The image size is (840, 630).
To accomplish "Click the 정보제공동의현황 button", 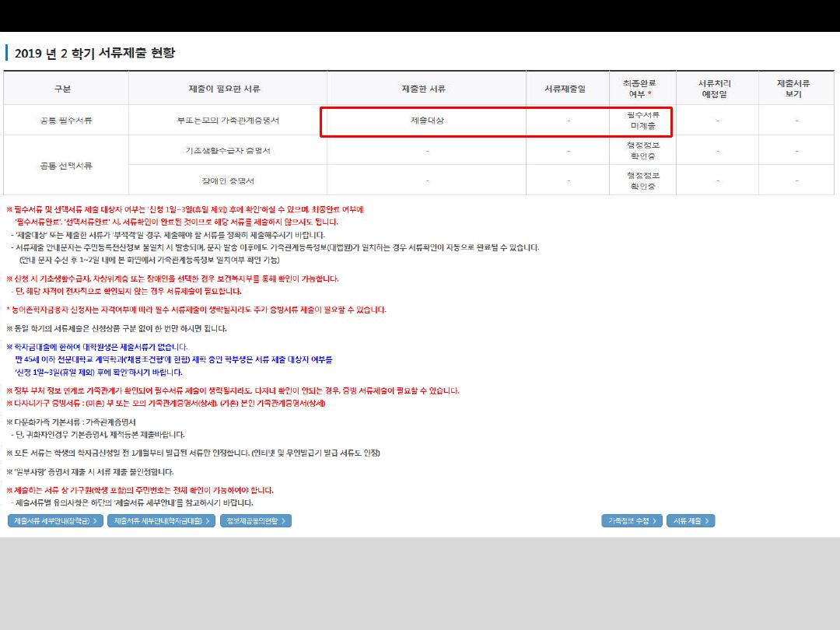I will click(x=256, y=520).
